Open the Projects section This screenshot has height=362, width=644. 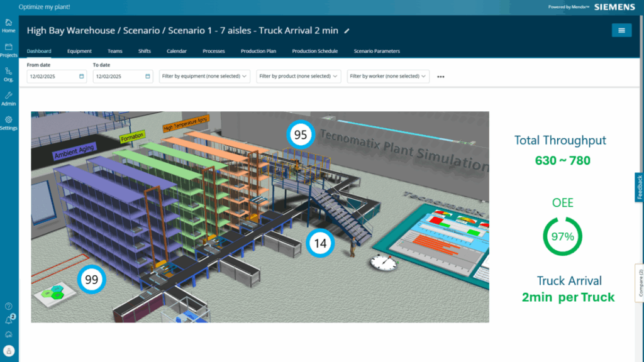(x=9, y=50)
